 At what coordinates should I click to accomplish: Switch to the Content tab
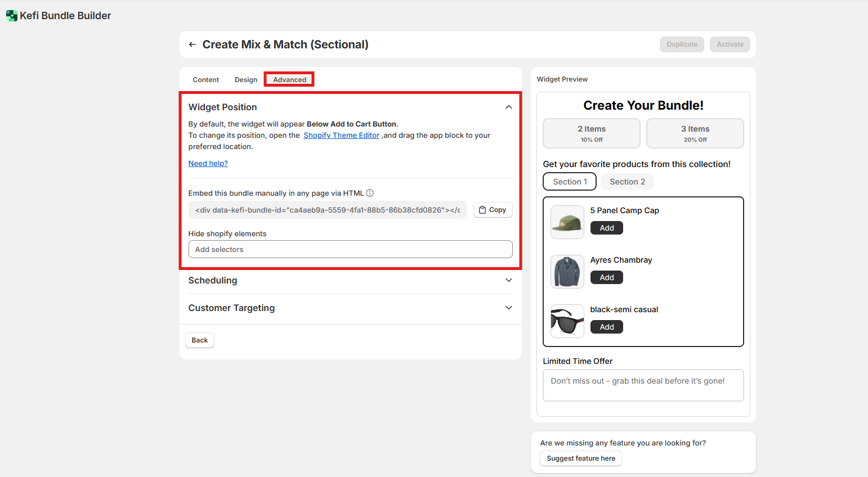click(205, 80)
